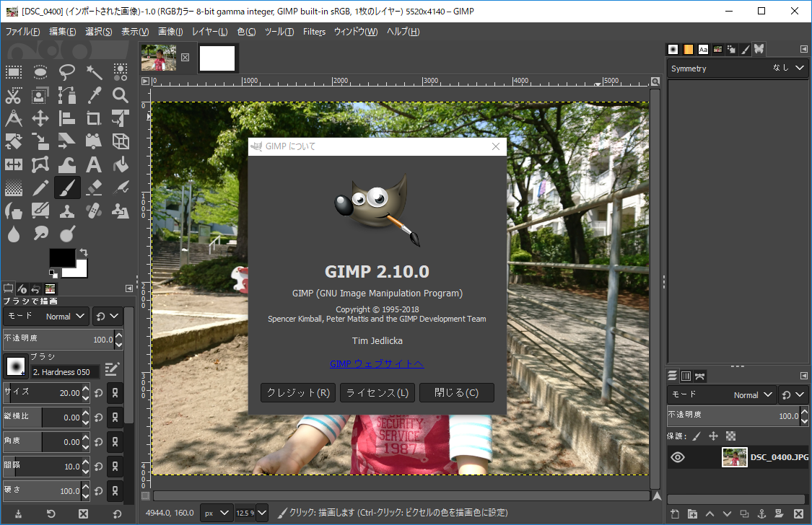This screenshot has width=812, height=525.
Task: Select the Smudge tool
Action: point(40,234)
